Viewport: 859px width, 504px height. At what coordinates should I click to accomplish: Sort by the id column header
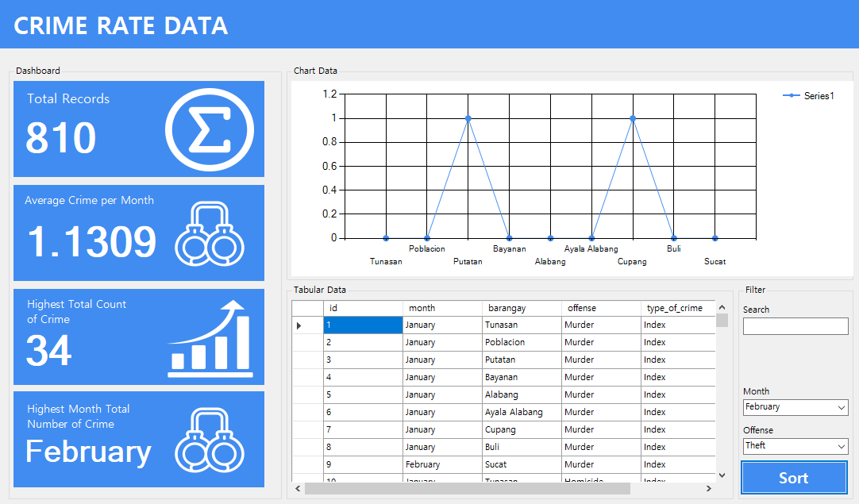364,308
